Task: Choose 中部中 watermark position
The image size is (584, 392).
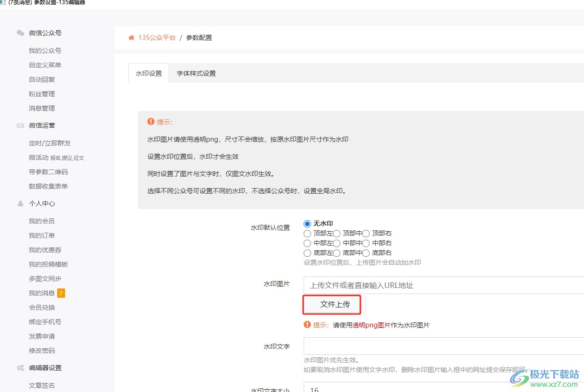Action: pos(337,243)
